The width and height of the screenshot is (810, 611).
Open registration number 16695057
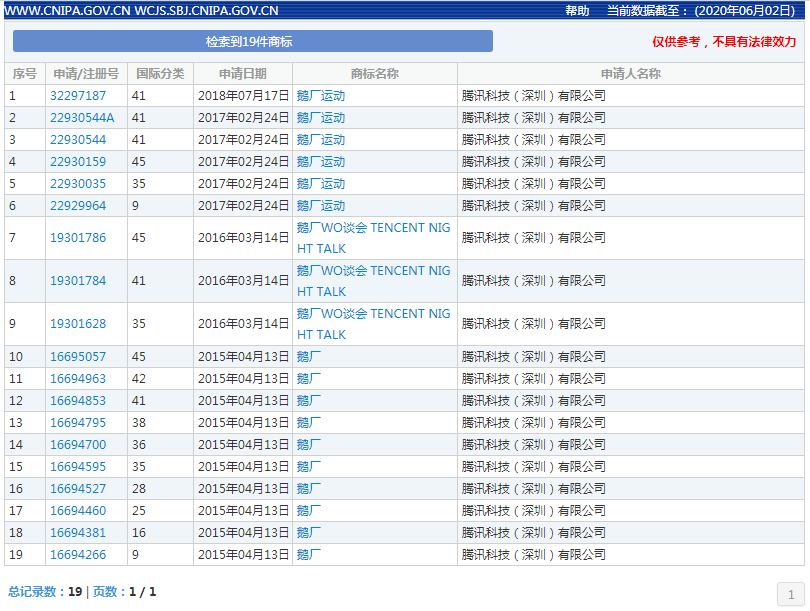click(78, 357)
